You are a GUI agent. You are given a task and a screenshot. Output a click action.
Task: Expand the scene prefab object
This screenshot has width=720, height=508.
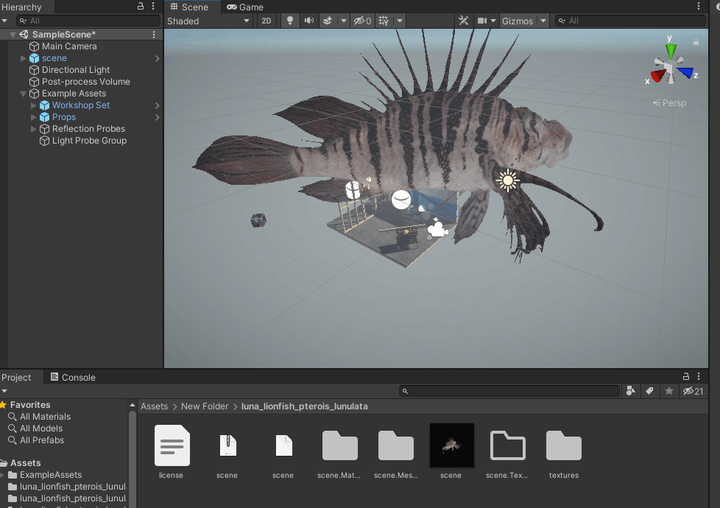click(x=23, y=58)
